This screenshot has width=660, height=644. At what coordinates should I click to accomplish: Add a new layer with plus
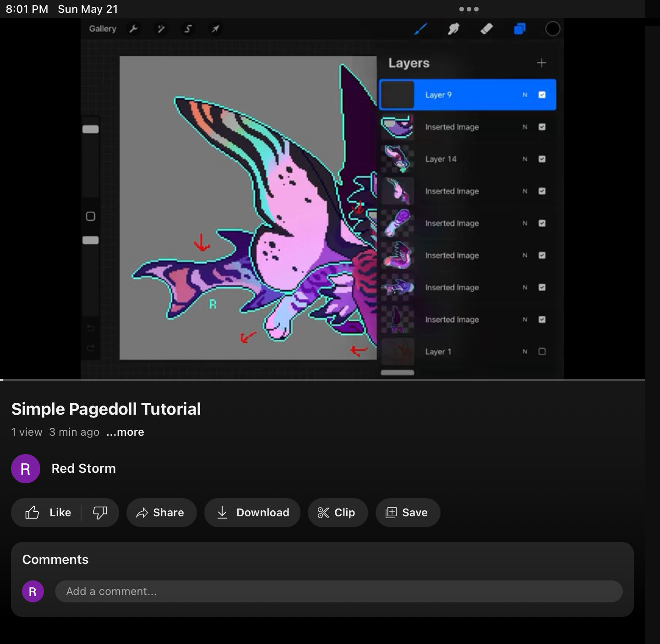pos(541,63)
